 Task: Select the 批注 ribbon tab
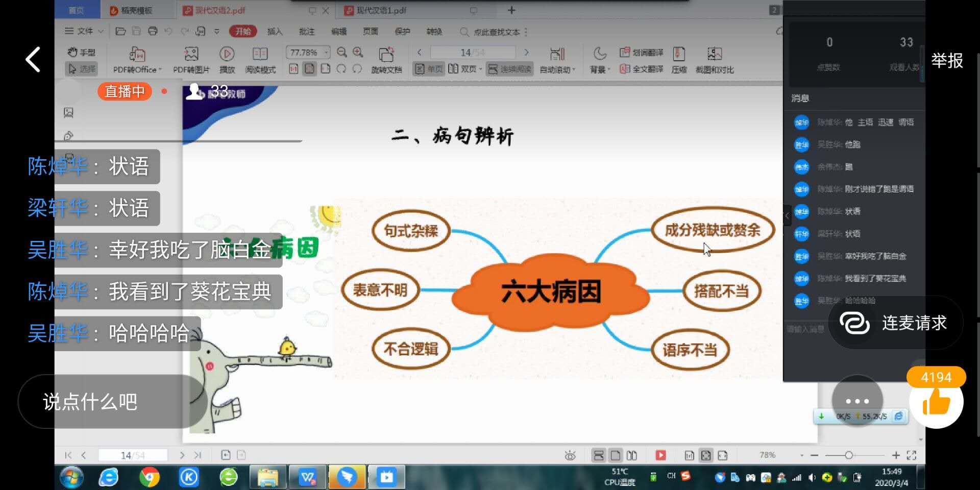pos(307,31)
